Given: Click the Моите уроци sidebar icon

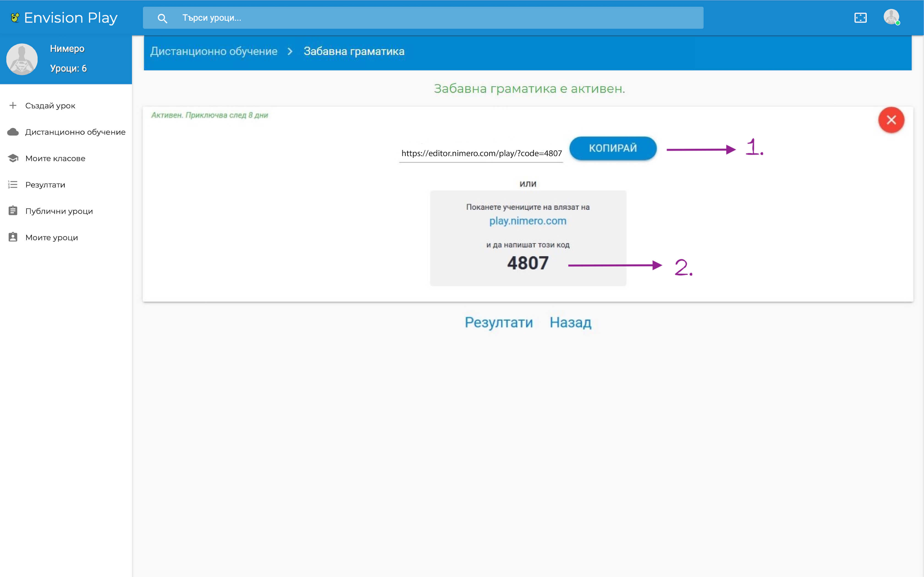Looking at the screenshot, I should 13,237.
